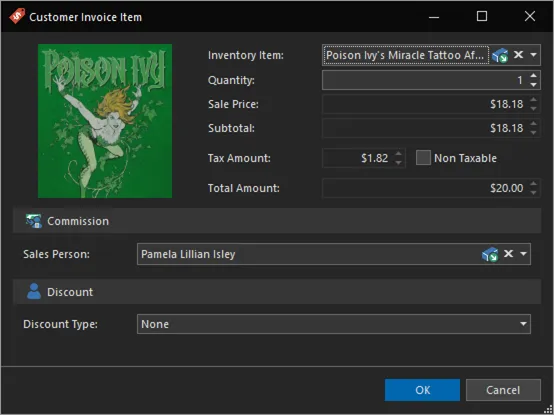Clear the Inventory Item selection

pos(518,55)
